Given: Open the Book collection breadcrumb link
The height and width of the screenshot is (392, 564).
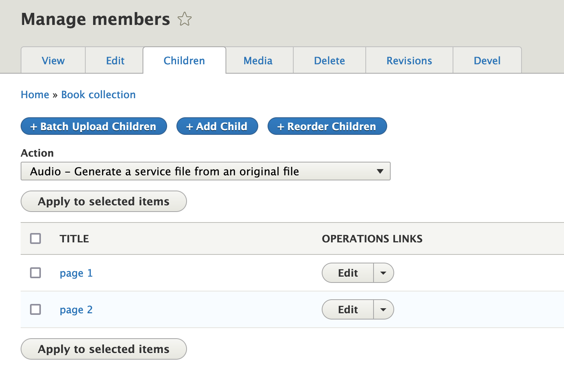Looking at the screenshot, I should click(x=98, y=94).
